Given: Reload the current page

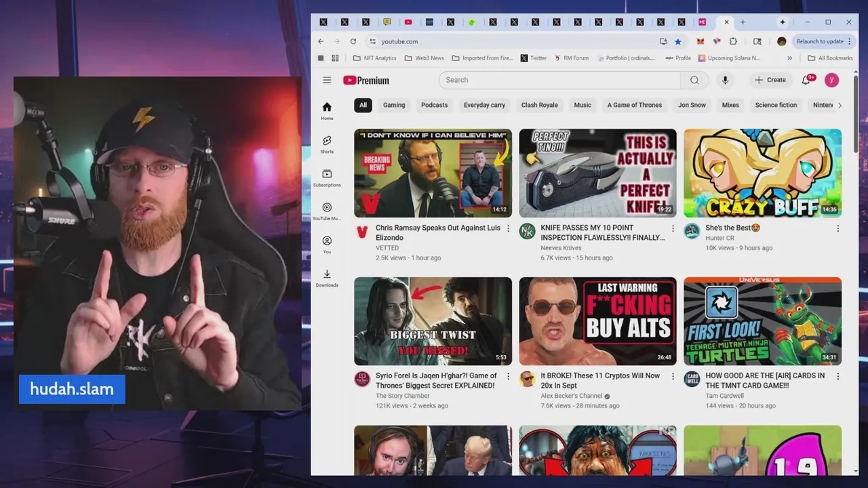Looking at the screenshot, I should [x=353, y=41].
